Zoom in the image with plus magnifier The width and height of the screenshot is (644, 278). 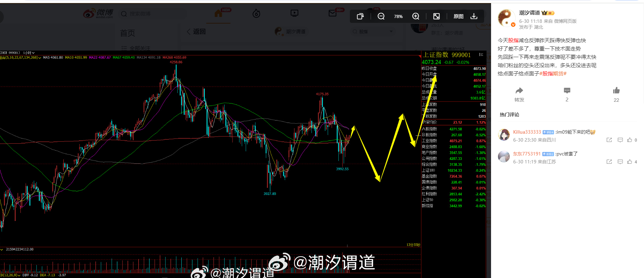click(x=416, y=16)
